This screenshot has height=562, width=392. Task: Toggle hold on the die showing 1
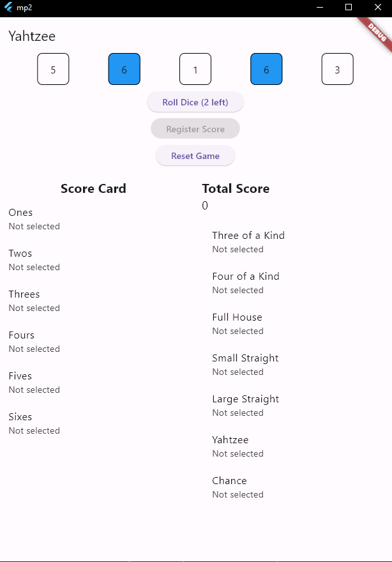195,69
